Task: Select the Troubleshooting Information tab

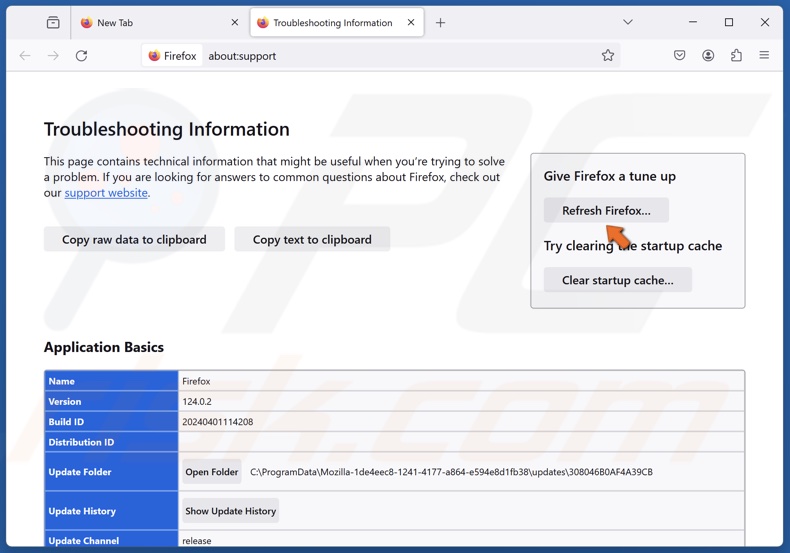Action: click(337, 23)
